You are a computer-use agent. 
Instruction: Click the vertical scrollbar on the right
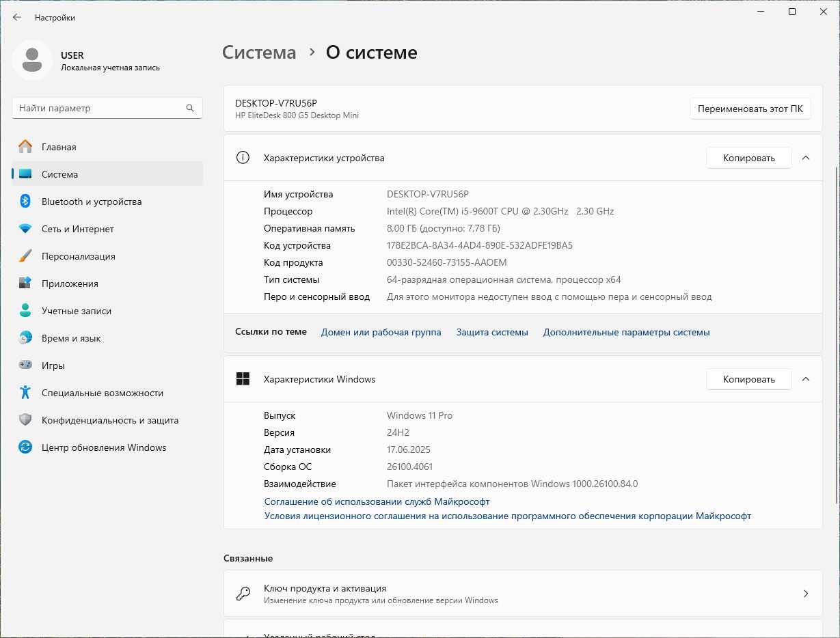837,335
